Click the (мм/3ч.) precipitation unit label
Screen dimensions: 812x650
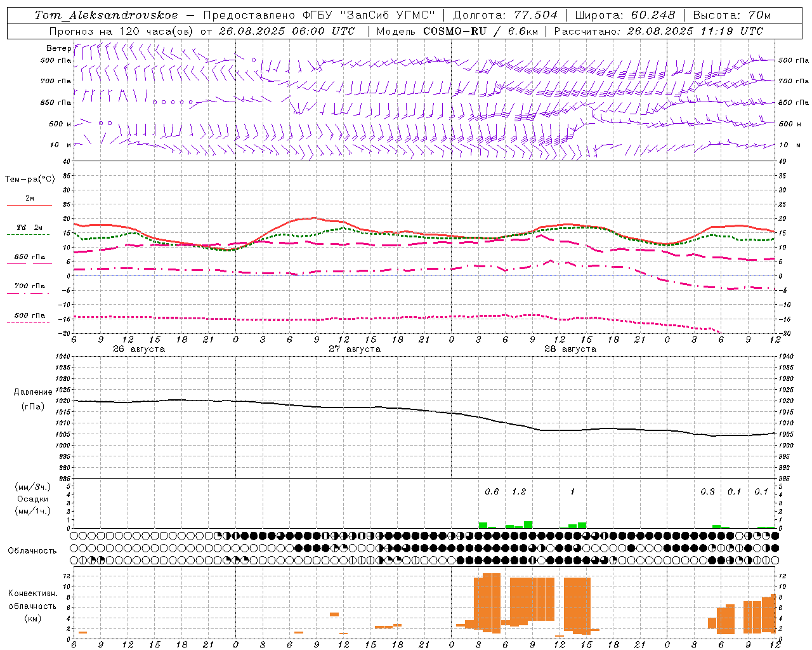coord(32,487)
